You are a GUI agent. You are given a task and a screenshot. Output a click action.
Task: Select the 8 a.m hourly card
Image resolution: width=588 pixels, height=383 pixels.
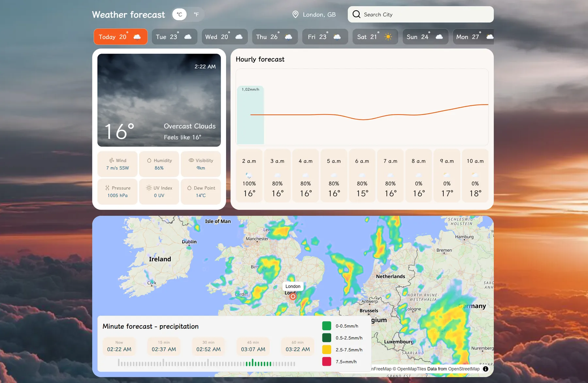(x=419, y=176)
